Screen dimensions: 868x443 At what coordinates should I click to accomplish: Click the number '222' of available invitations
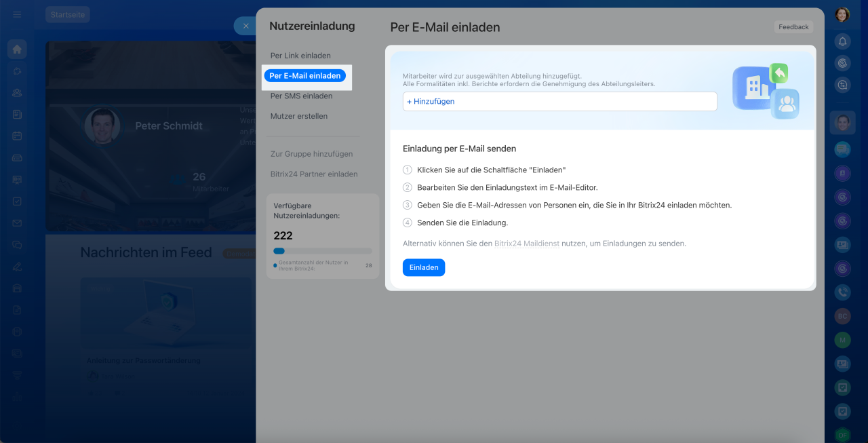pyautogui.click(x=283, y=235)
